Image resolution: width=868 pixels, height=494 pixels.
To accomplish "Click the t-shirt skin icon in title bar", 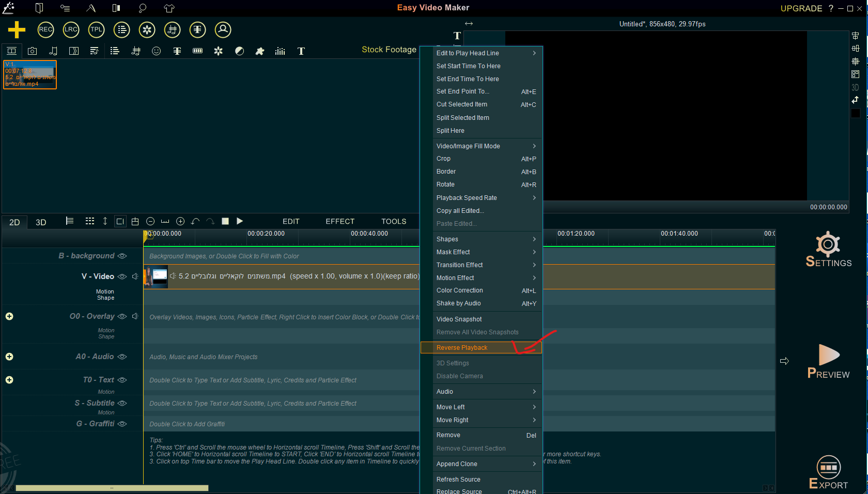I will pos(169,8).
